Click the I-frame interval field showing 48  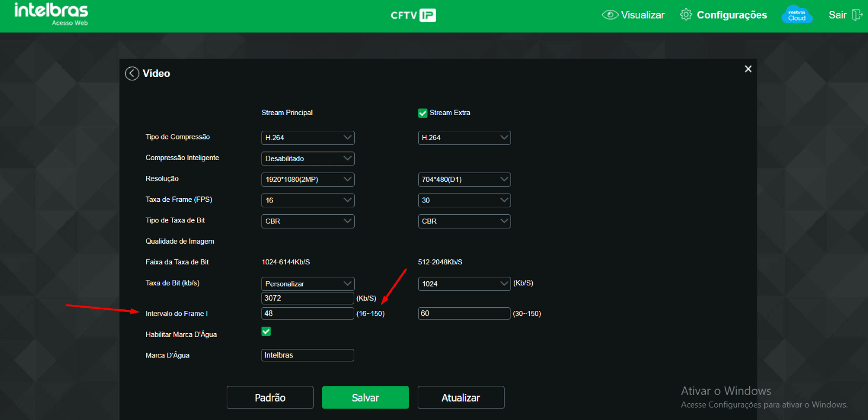point(308,313)
